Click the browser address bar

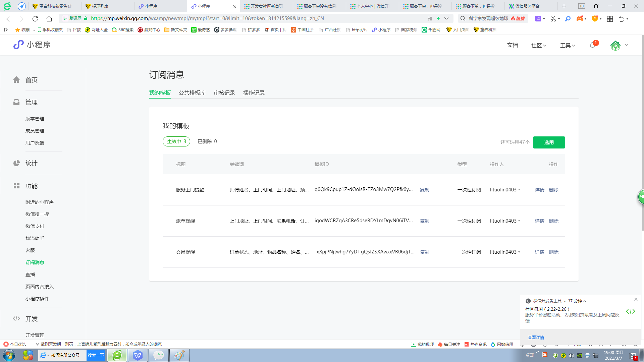tap(255, 18)
